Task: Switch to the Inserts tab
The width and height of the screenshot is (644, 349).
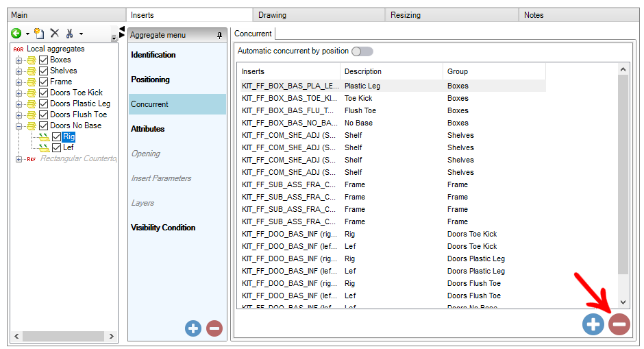Action: [189, 15]
